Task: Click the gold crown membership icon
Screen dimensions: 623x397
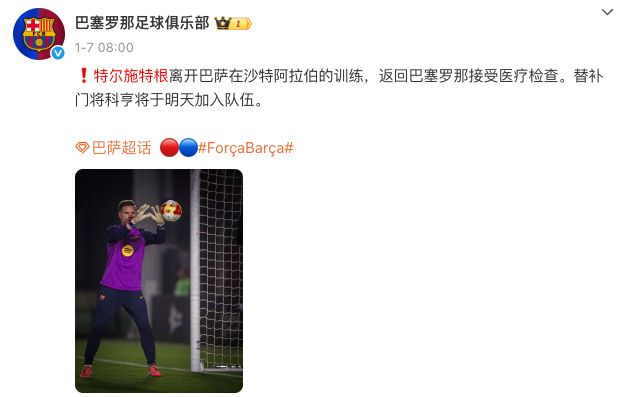Action: tap(222, 23)
